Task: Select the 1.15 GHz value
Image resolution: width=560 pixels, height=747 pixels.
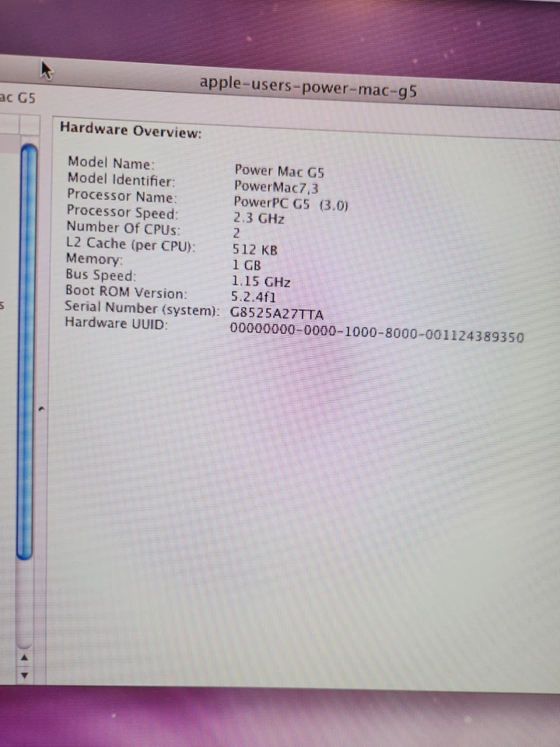Action: click(261, 281)
